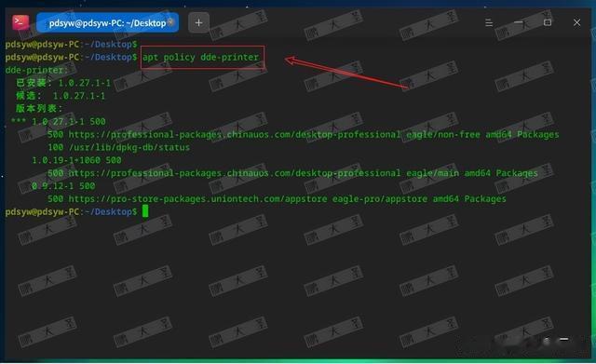
Task: Click the 版本列表 heading line
Action: [39, 109]
